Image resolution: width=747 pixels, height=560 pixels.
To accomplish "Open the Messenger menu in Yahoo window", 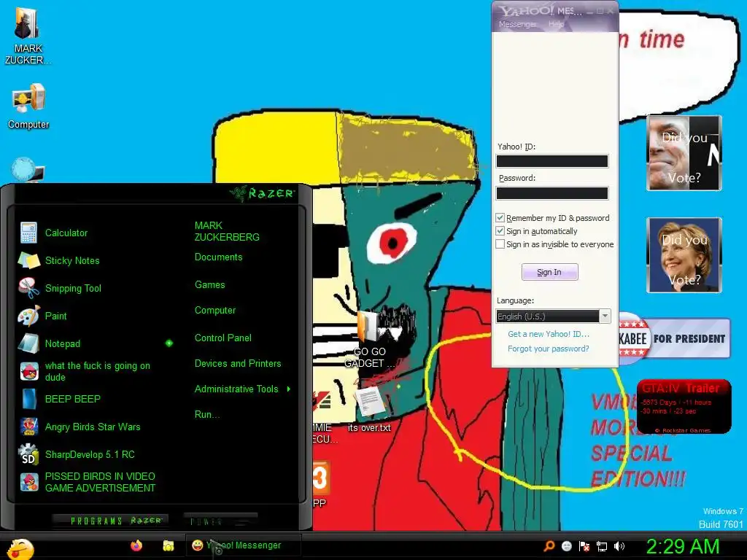I will tap(517, 24).
